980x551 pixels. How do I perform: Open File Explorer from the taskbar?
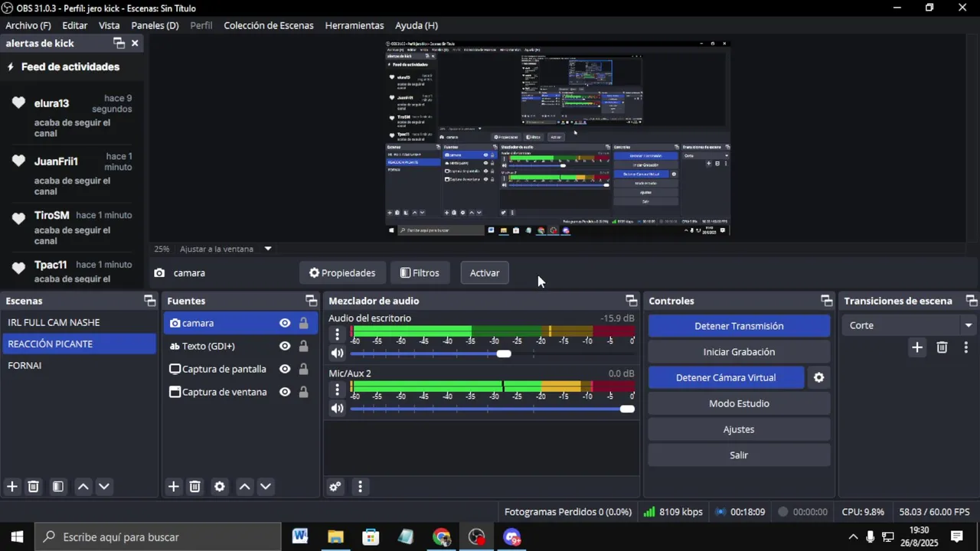click(335, 537)
